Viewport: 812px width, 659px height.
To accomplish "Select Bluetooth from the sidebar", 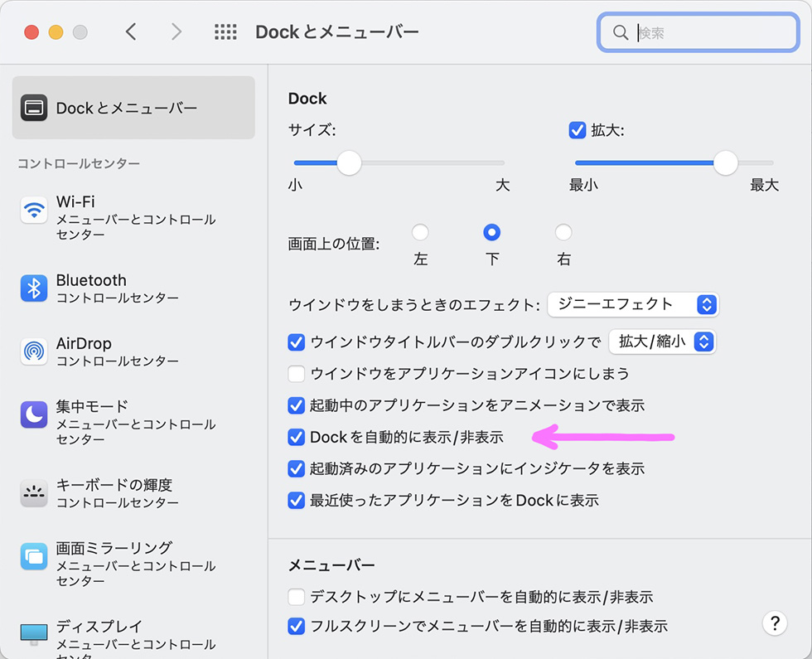I will [34, 289].
